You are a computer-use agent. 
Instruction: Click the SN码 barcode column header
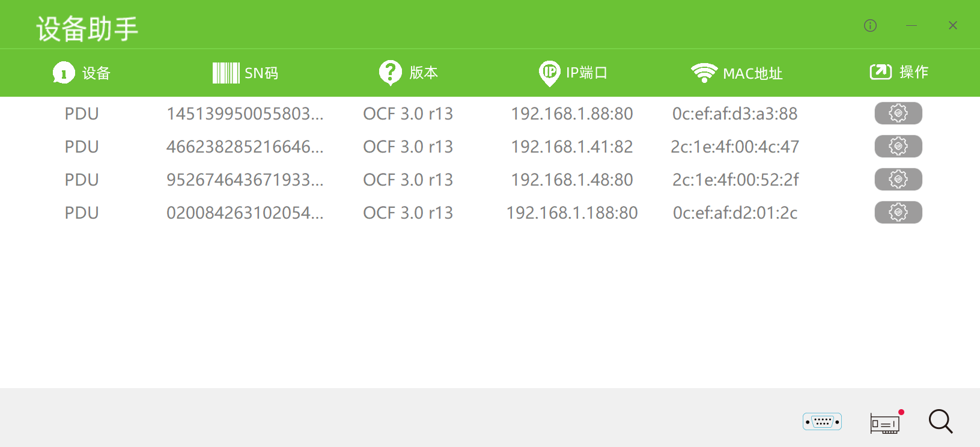245,73
